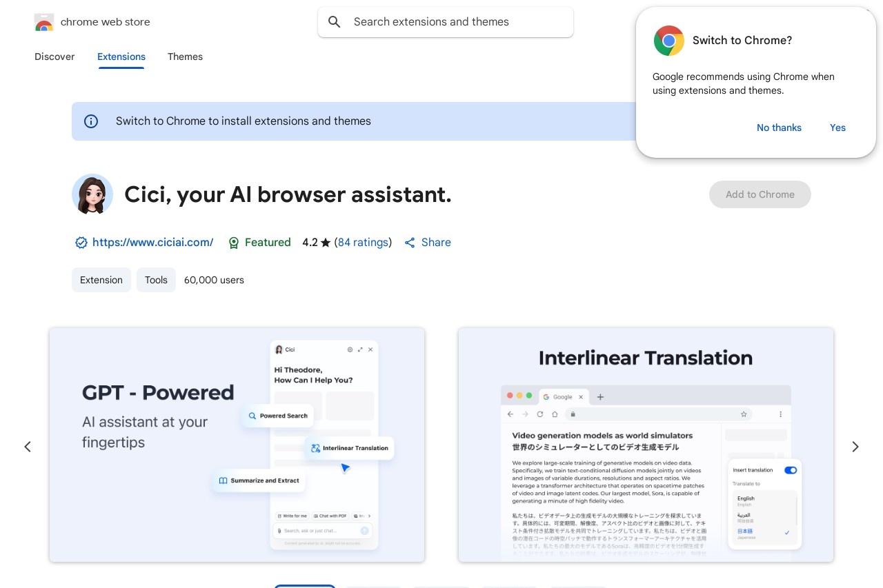Screen dimensions: 883x588
Task: Click the star rating icon
Action: [326, 243]
